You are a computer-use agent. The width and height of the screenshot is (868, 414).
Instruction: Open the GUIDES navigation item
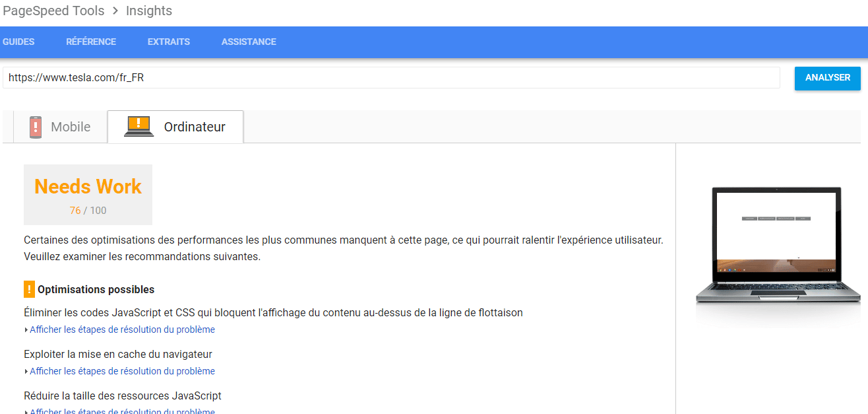(18, 42)
